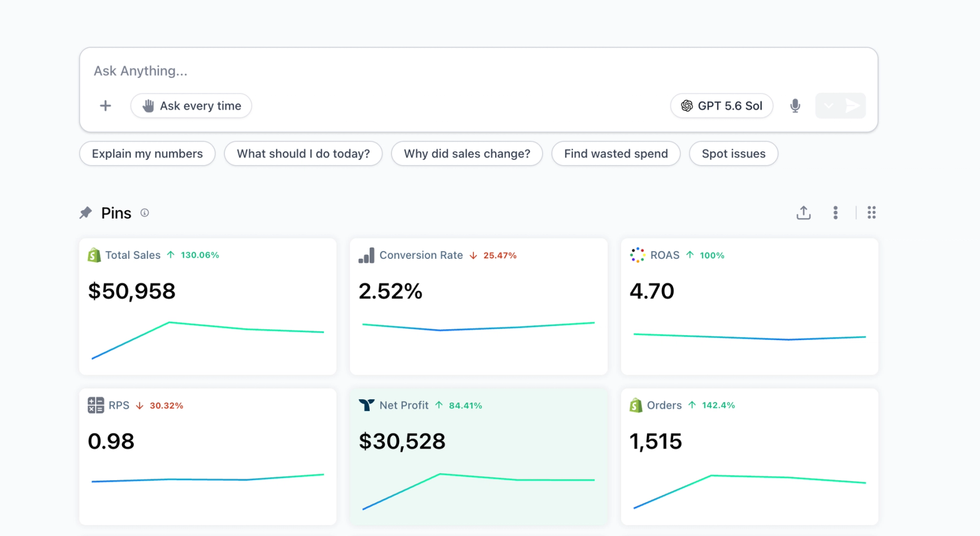Image resolution: width=980 pixels, height=536 pixels.
Task: Click the Conversion Rate value 2.52%
Action: click(x=391, y=291)
